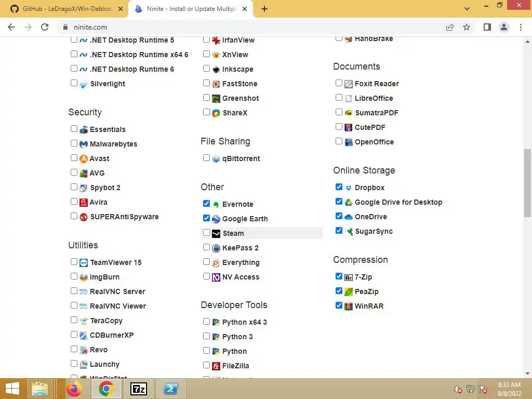Click the Steam icon
Screen dimensions: 532x399
click(216, 234)
